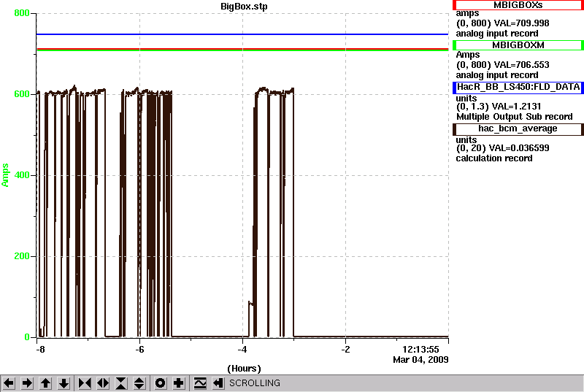
Task: Click the pan down arrow button
Action: tap(64, 383)
